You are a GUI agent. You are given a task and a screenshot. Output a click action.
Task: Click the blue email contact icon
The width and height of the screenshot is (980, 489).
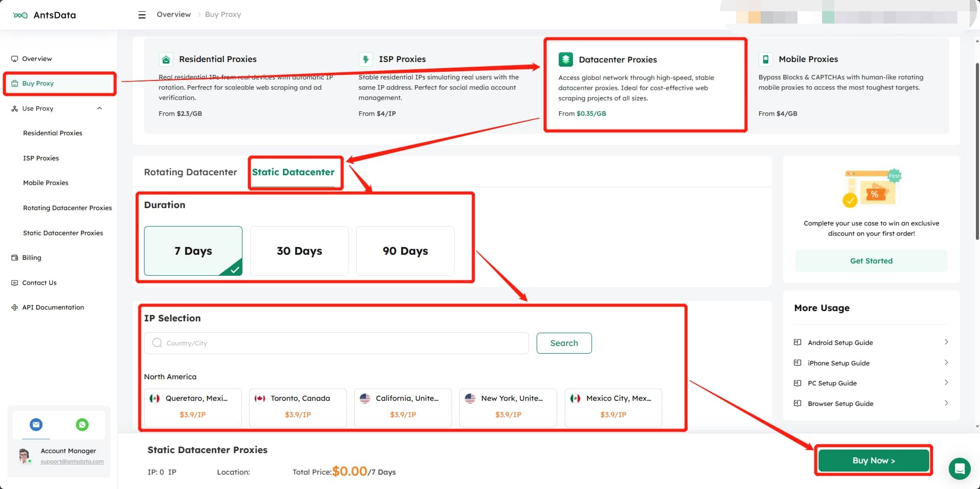[36, 424]
